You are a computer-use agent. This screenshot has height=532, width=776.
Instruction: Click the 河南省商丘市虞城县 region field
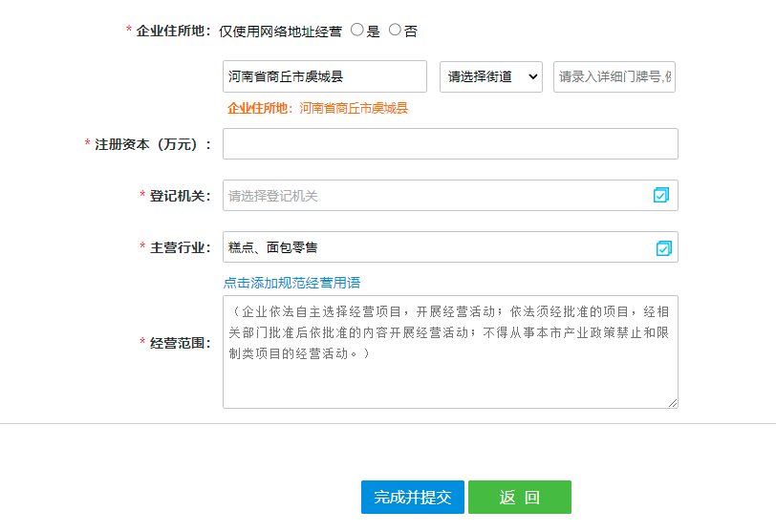pyautogui.click(x=324, y=76)
